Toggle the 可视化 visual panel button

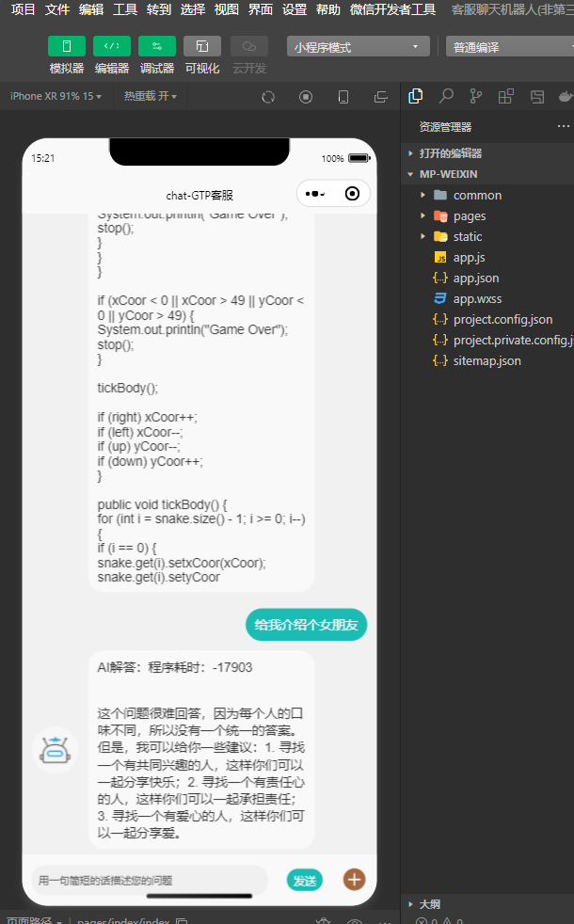202,46
